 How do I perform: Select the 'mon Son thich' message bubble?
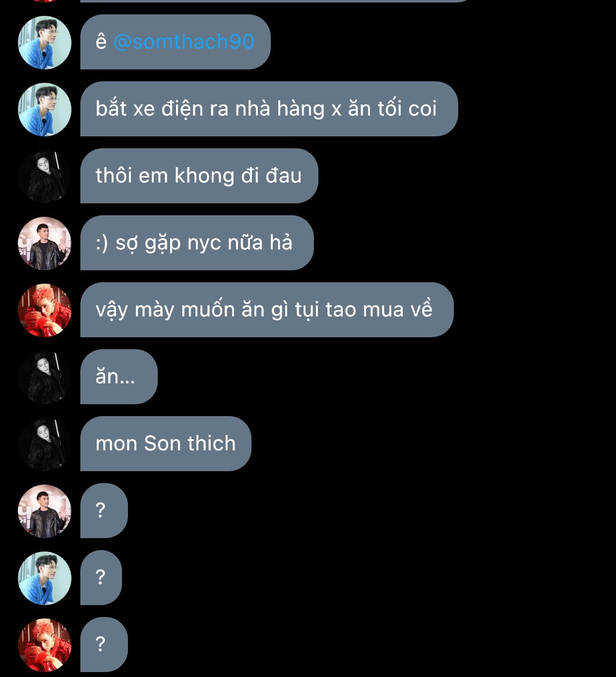tap(166, 444)
